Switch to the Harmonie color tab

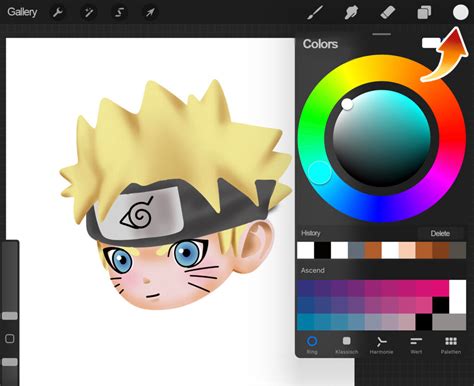coord(381,345)
